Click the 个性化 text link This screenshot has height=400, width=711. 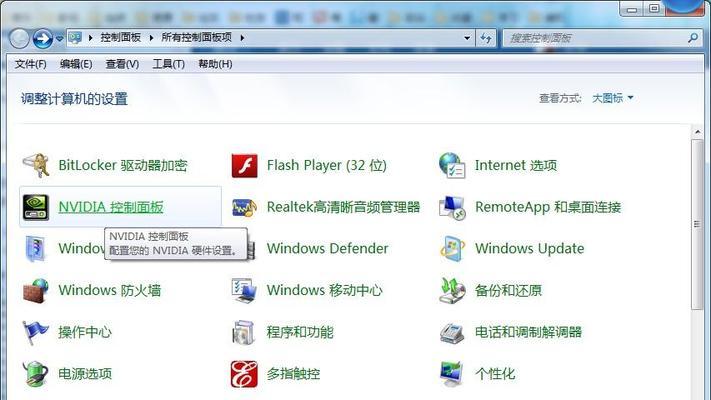495,374
